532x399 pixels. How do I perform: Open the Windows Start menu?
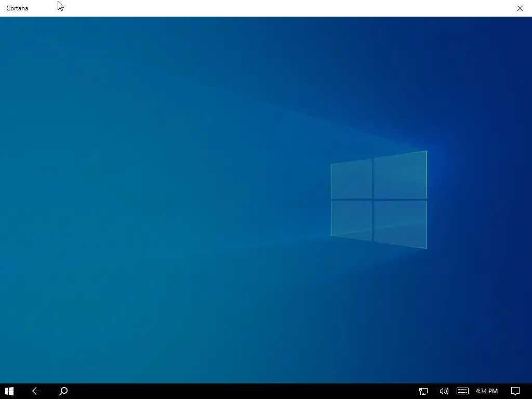pyautogui.click(x=9, y=391)
